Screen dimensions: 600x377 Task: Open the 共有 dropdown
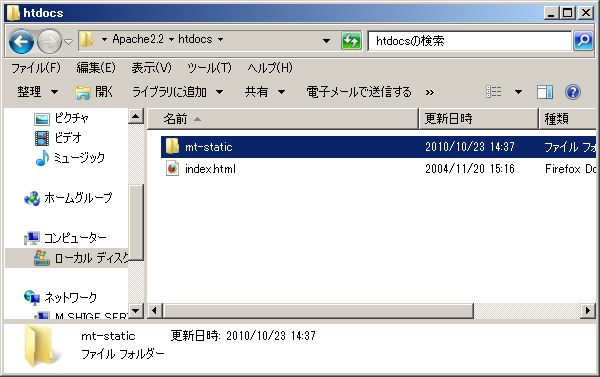click(x=265, y=92)
